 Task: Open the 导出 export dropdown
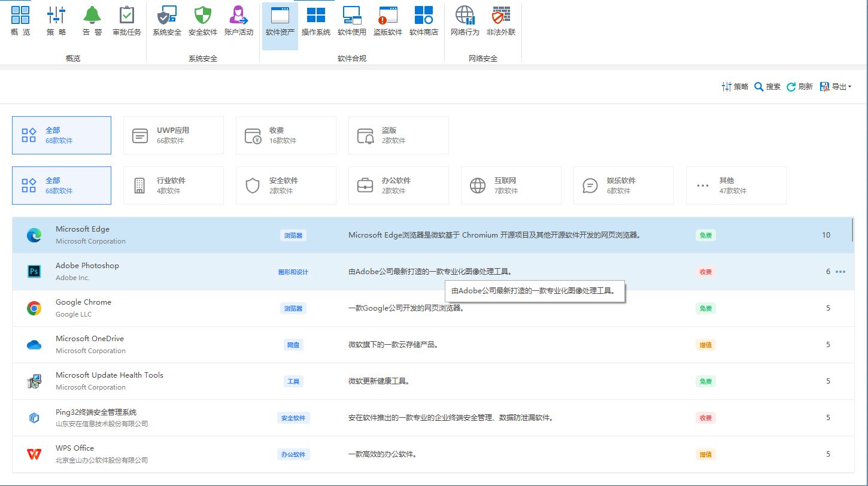[836, 87]
